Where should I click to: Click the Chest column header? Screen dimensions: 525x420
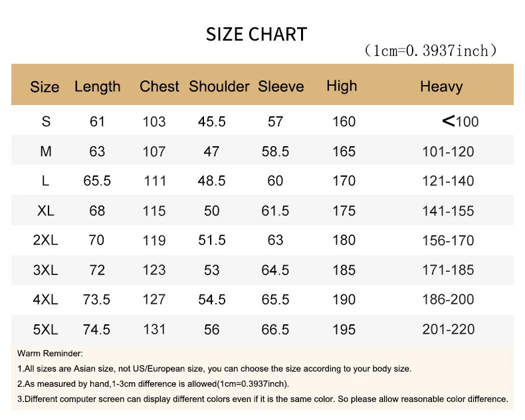pos(159,86)
